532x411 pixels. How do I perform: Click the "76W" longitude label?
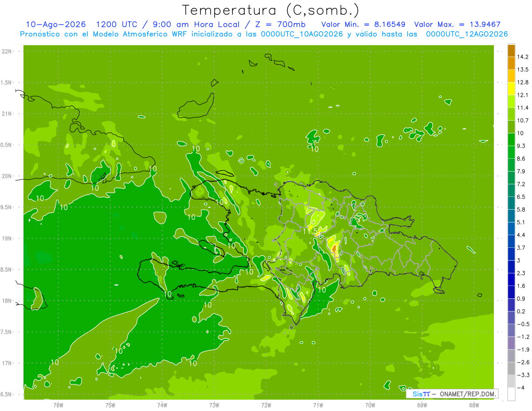[x=58, y=405]
